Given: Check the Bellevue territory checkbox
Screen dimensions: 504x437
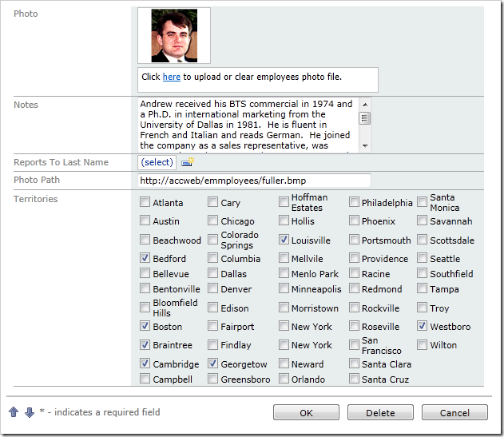Looking at the screenshot, I should (x=145, y=273).
